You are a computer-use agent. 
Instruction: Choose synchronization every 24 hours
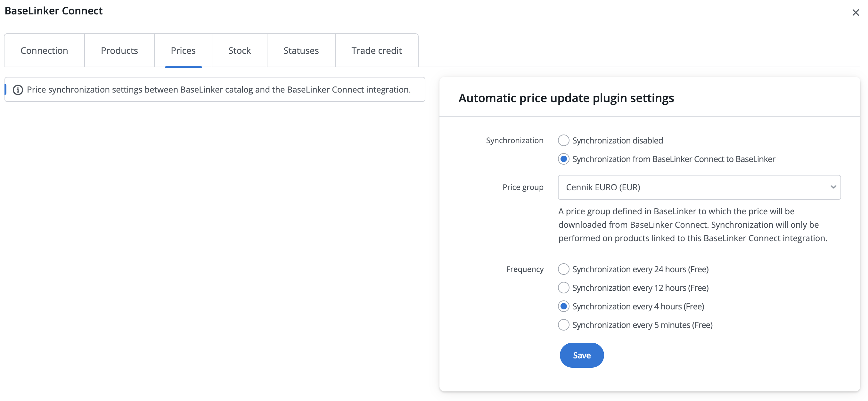tap(563, 269)
